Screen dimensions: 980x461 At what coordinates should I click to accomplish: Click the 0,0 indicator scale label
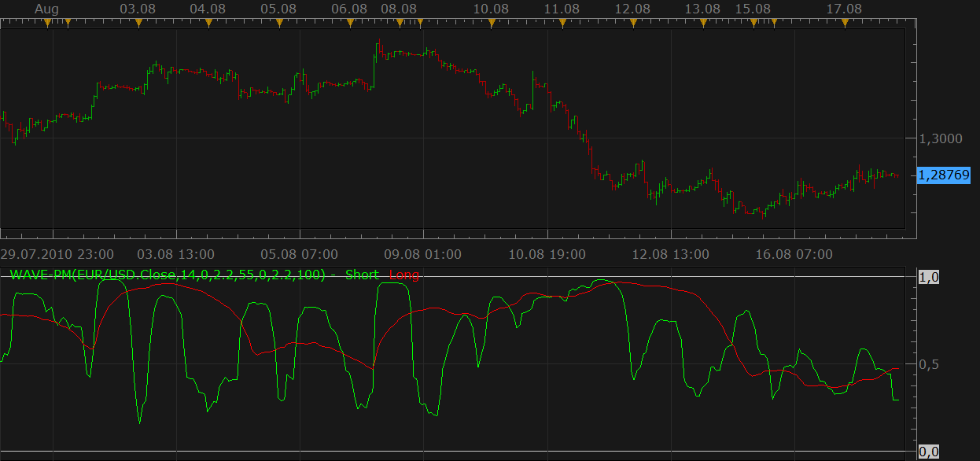(929, 452)
